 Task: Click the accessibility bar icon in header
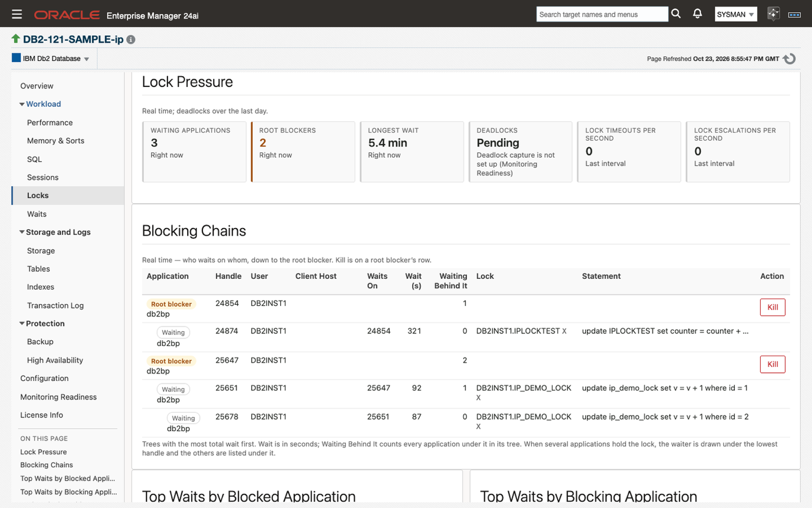pos(794,15)
